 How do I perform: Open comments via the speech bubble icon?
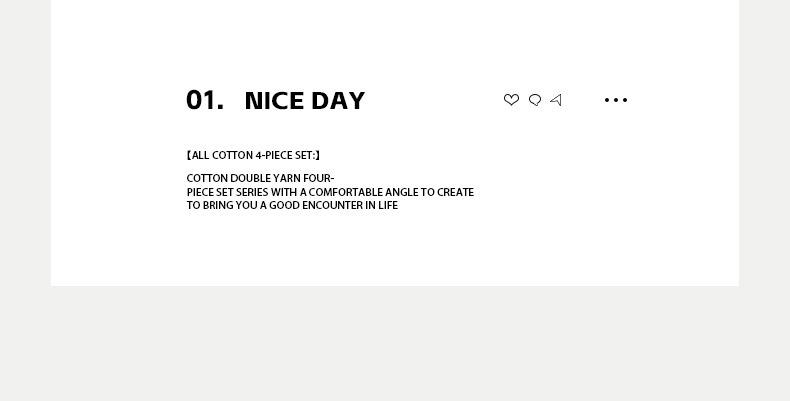(535, 100)
